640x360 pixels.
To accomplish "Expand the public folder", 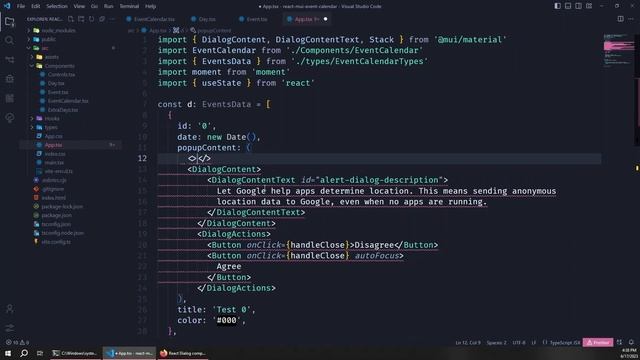I will pos(29,40).
